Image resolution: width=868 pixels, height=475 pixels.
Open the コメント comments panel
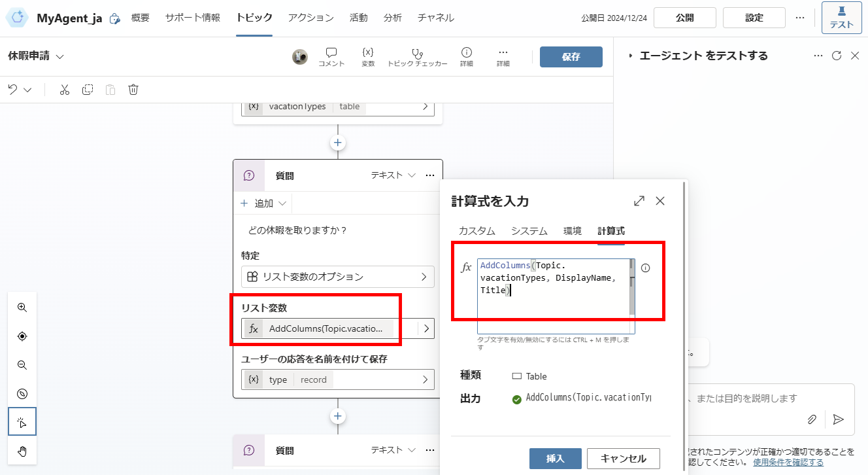[331, 56]
